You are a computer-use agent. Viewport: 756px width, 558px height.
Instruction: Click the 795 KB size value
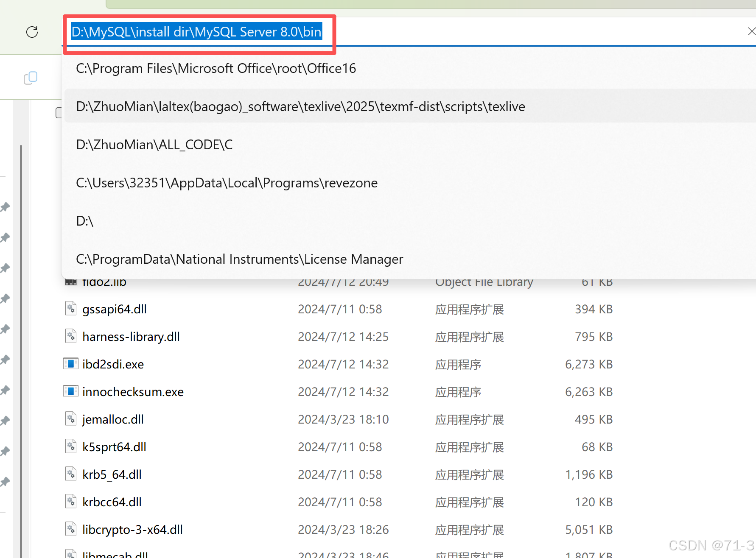594,337
